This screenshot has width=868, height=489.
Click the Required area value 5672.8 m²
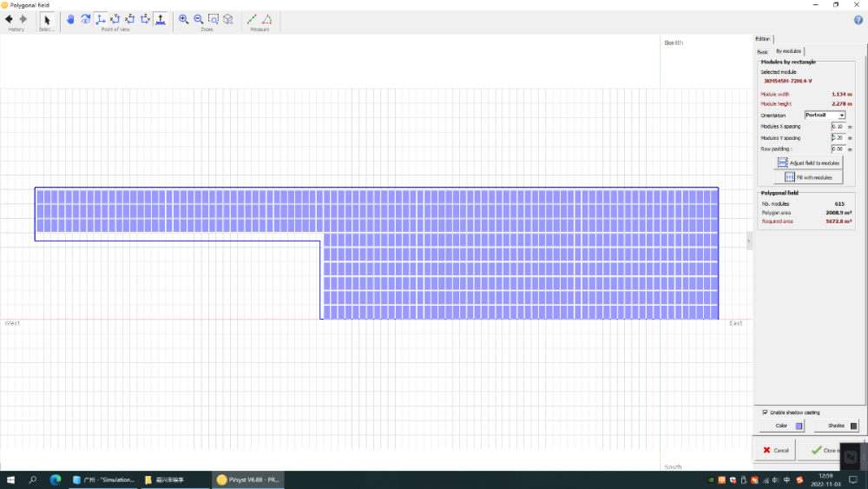coord(838,221)
